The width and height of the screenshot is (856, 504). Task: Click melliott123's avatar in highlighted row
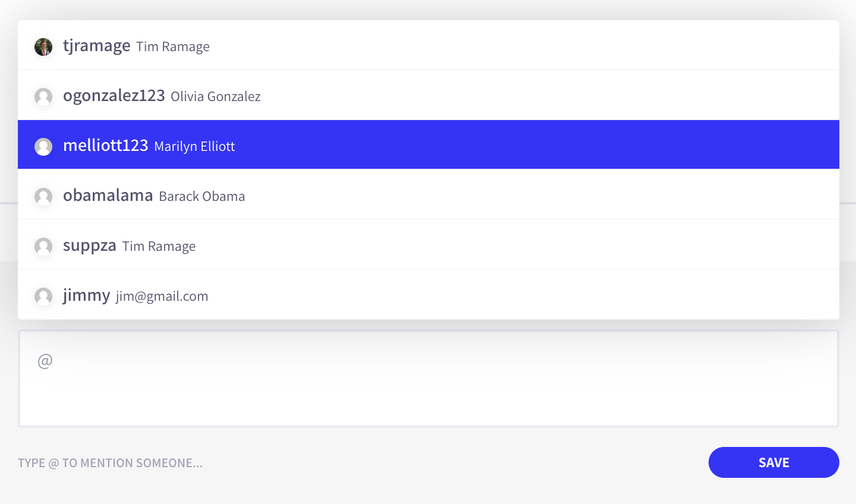[x=43, y=147]
